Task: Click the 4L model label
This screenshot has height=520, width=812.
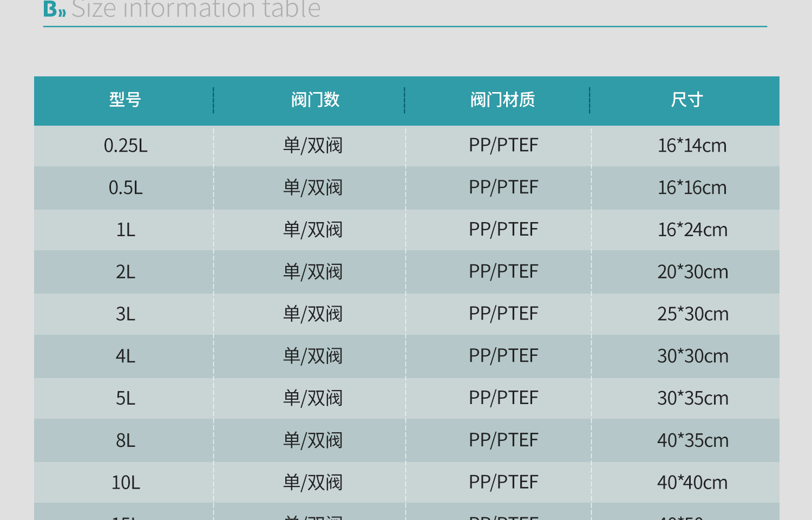Action: tap(126, 356)
